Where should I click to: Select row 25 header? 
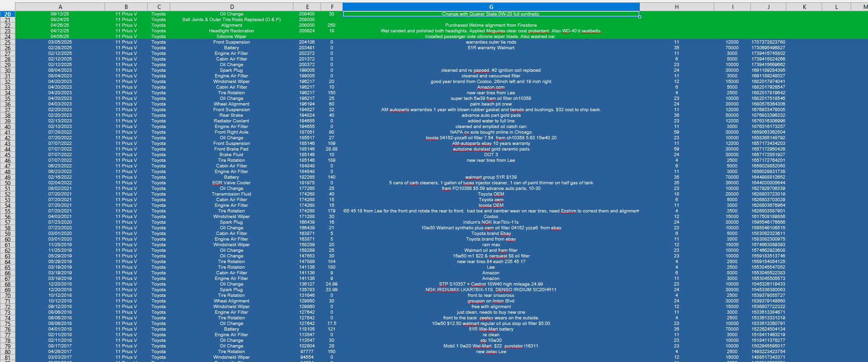7,42
